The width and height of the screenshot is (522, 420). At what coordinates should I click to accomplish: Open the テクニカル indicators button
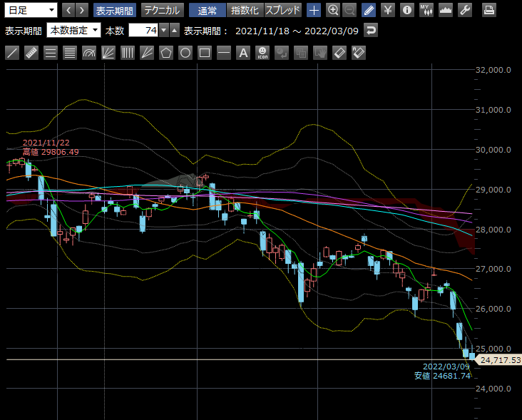(161, 10)
